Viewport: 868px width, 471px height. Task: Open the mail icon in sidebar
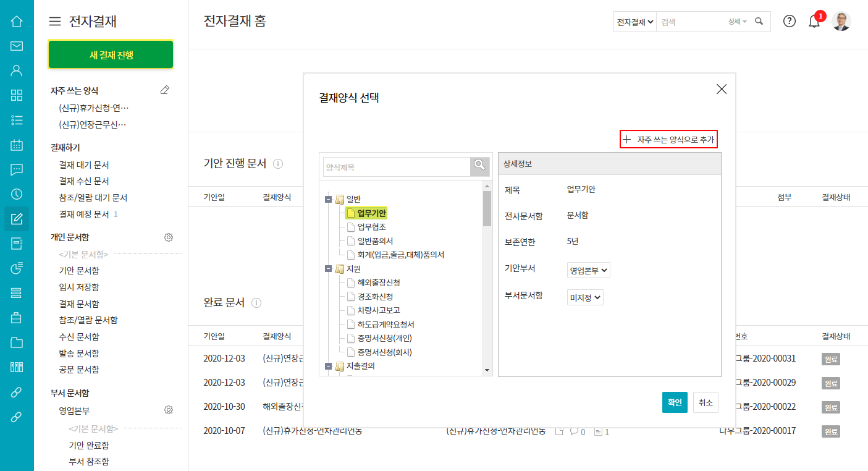pos(17,46)
